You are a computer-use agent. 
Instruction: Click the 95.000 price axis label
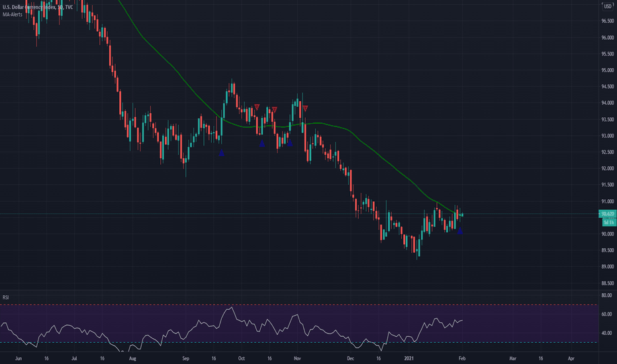tap(607, 70)
